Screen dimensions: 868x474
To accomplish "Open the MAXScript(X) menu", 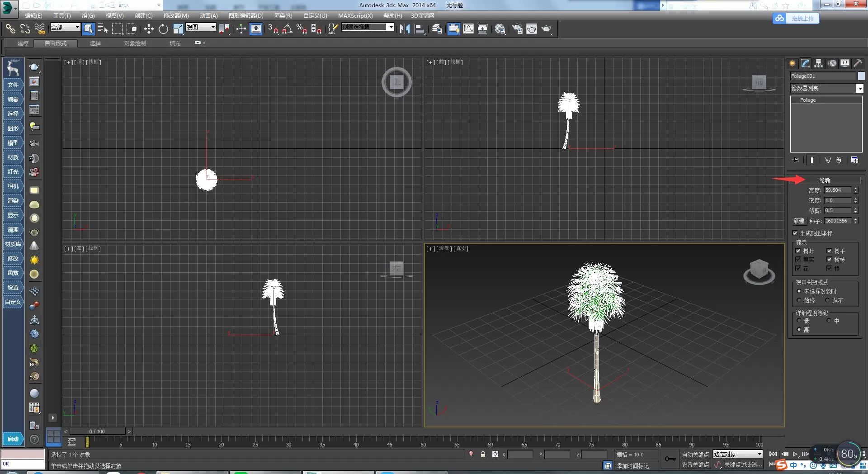I will click(355, 15).
